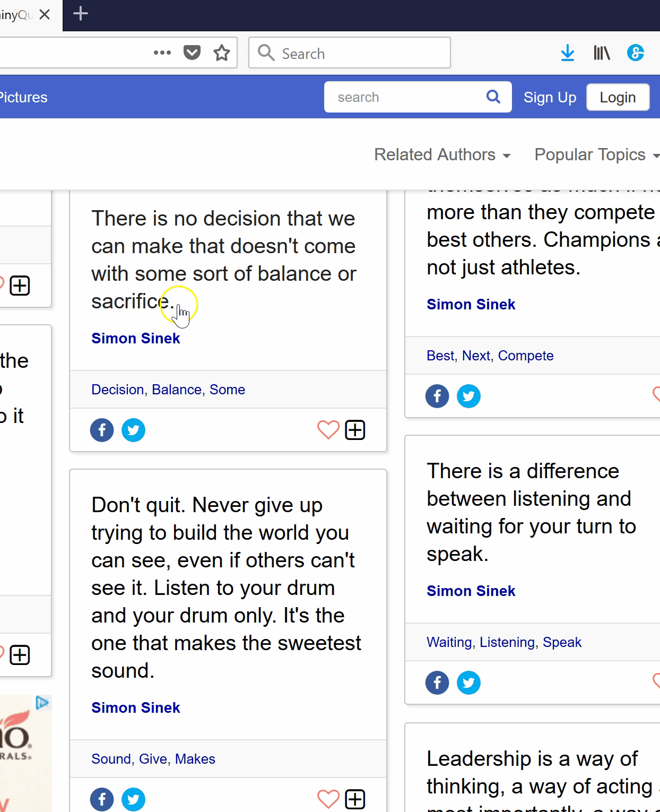The image size is (660, 812).
Task: Save page to Pocket icon
Action: click(192, 53)
